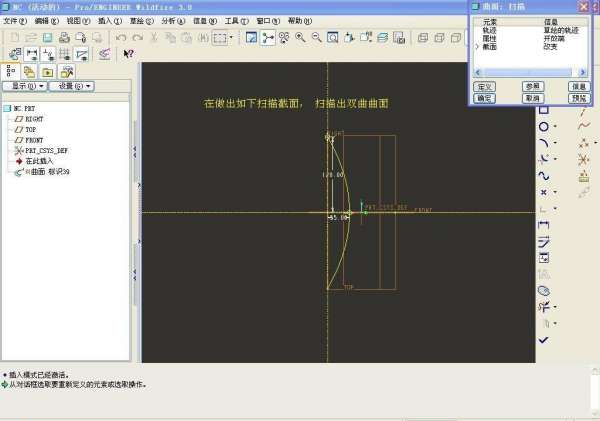Toggle sketch orientation view icon
Screen dimensions: 600x421
(x=15, y=54)
